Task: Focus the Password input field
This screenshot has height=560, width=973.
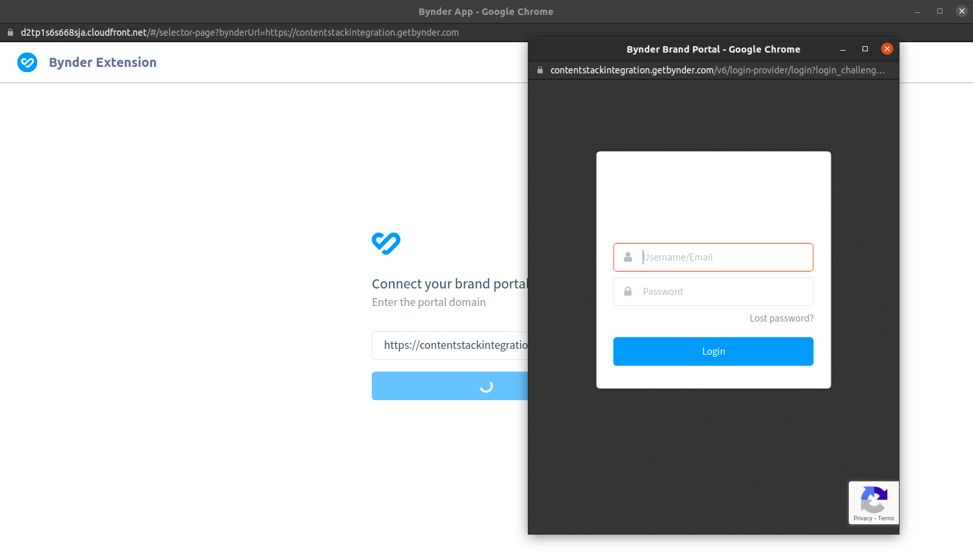Action: click(713, 292)
